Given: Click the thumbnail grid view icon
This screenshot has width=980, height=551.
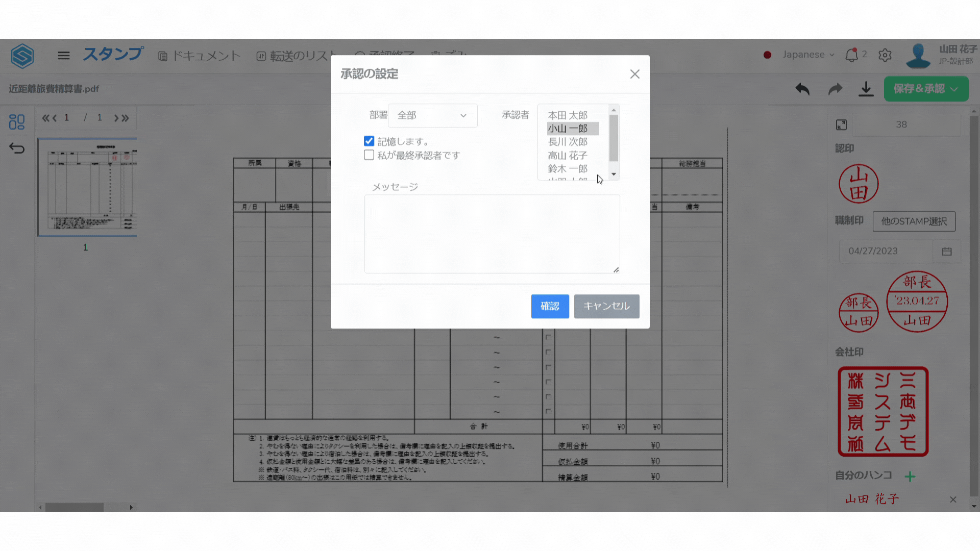Looking at the screenshot, I should 17,121.
